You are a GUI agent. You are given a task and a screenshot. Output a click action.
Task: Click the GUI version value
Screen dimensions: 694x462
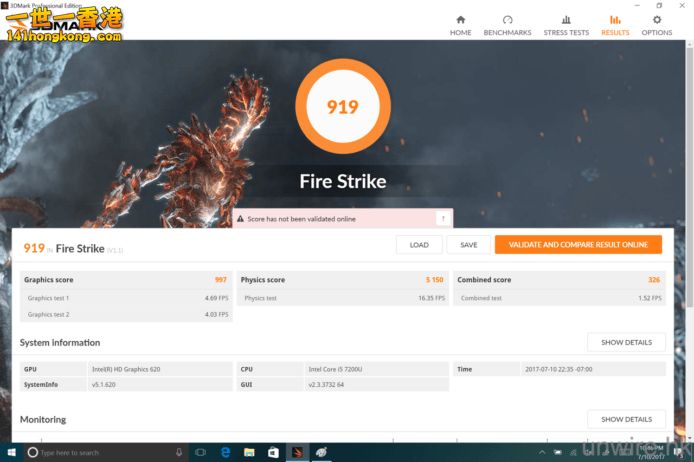(x=326, y=385)
